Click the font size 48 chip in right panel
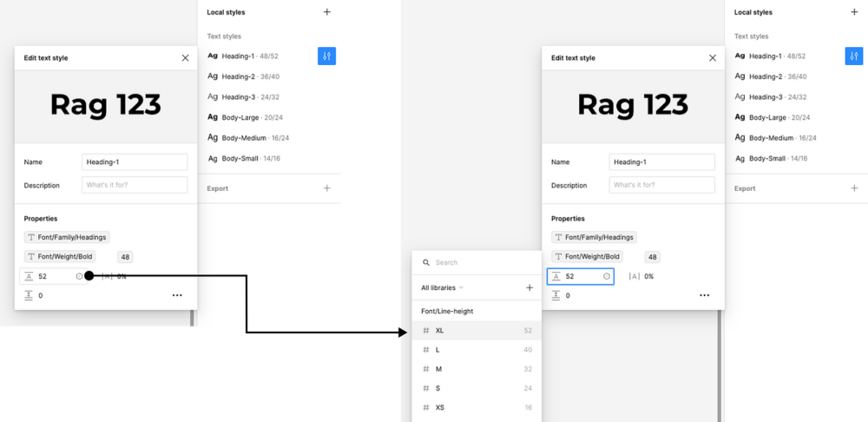Viewport: 868px width, 422px height. tap(653, 257)
